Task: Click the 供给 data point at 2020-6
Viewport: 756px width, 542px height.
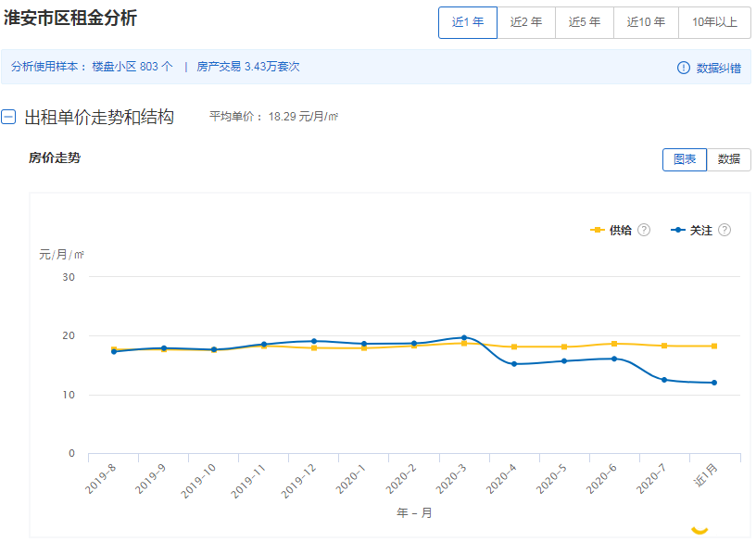Action: coord(614,344)
